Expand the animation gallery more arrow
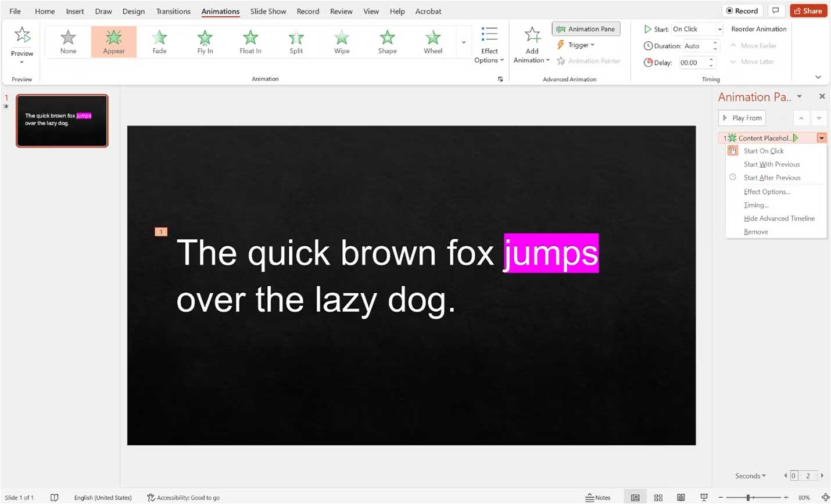 point(463,42)
